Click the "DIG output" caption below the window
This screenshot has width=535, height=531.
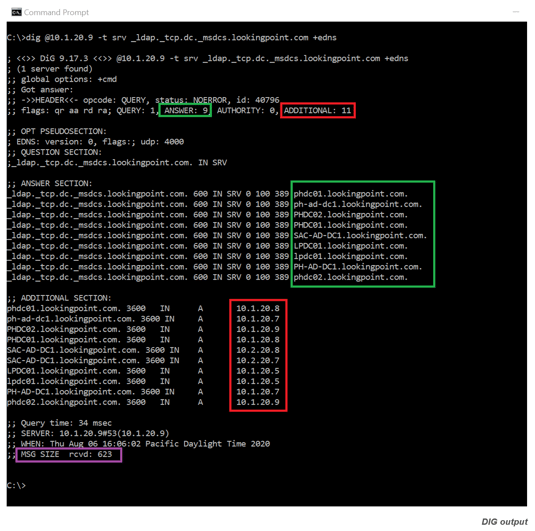504,522
